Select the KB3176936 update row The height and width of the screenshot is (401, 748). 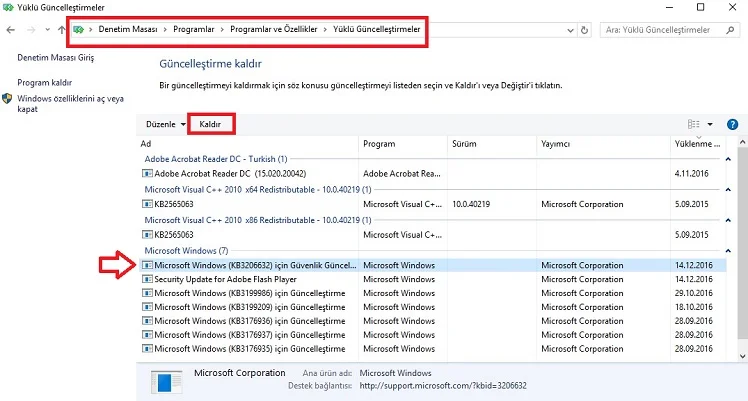432,320
